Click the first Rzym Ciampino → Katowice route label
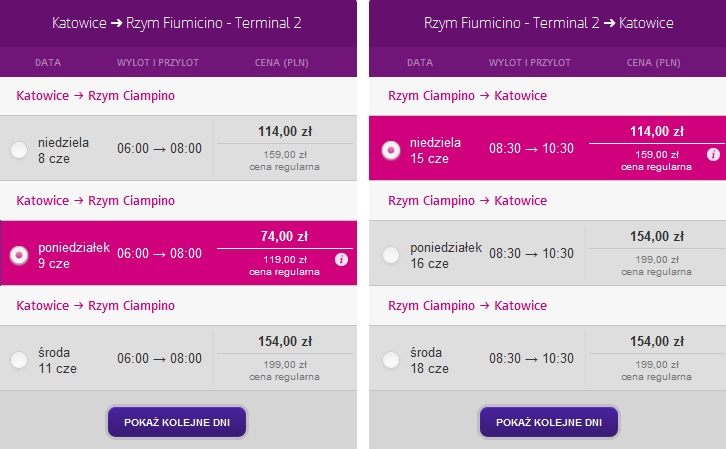Screen dimensions: 726x449 tap(467, 96)
